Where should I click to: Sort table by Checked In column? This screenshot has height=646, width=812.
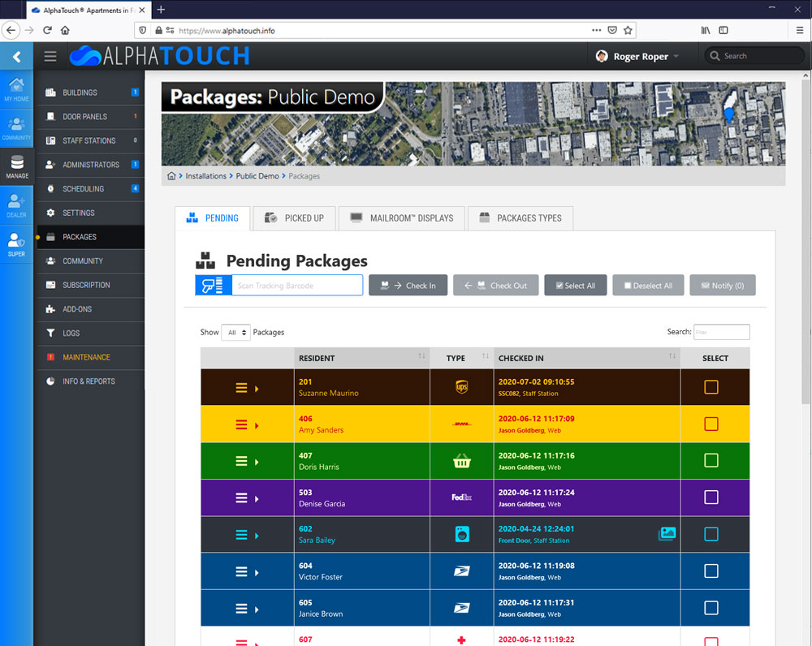587,358
